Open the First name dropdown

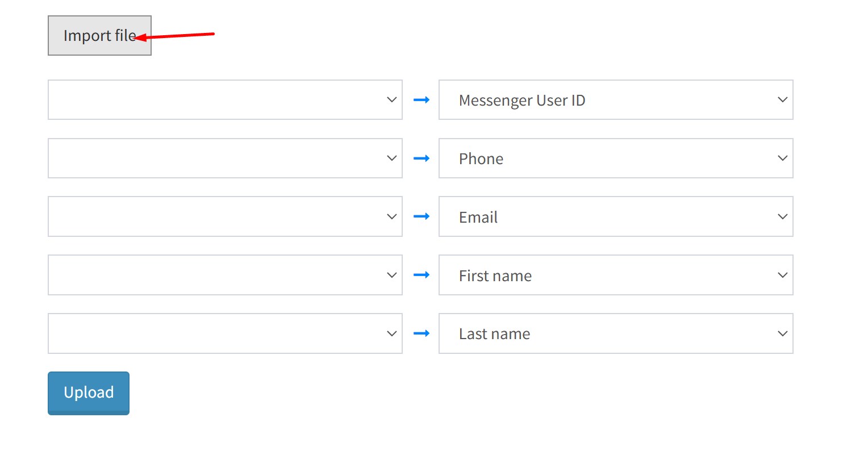pos(616,275)
